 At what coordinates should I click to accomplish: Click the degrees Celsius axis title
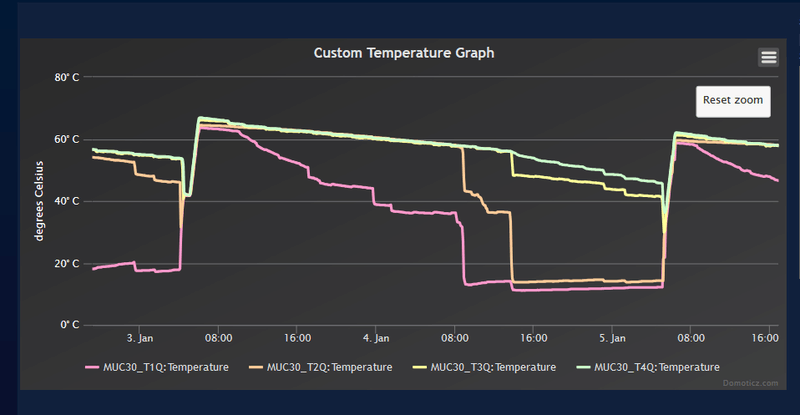click(41, 200)
